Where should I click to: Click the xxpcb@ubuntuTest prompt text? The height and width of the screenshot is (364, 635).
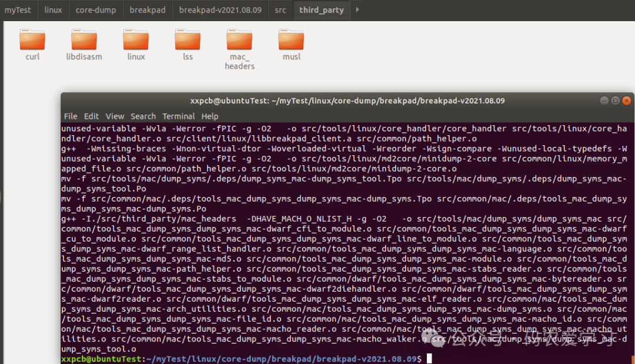tap(101, 359)
